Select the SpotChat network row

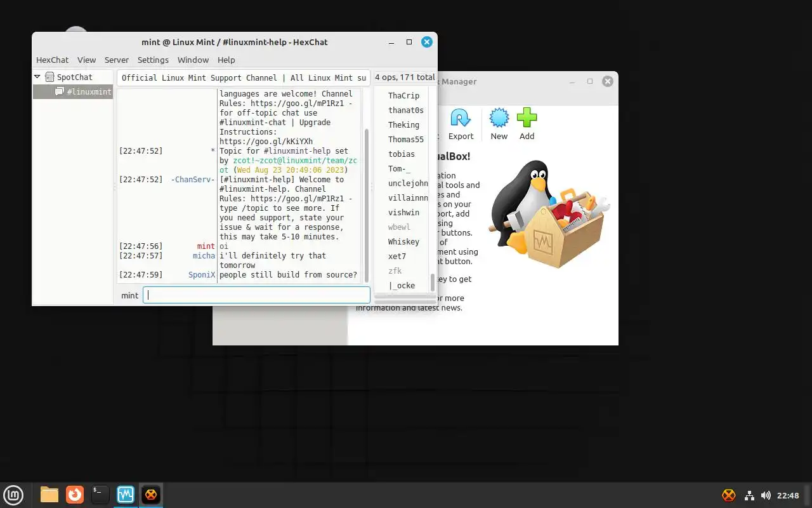coord(72,77)
